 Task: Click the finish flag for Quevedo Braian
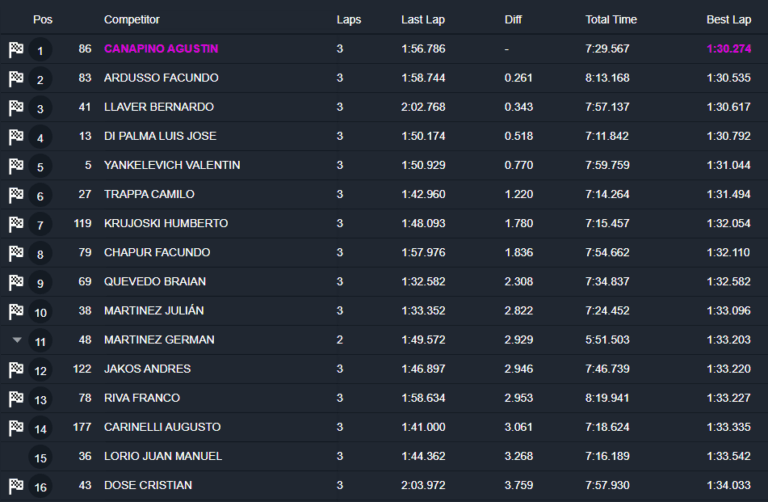click(16, 282)
